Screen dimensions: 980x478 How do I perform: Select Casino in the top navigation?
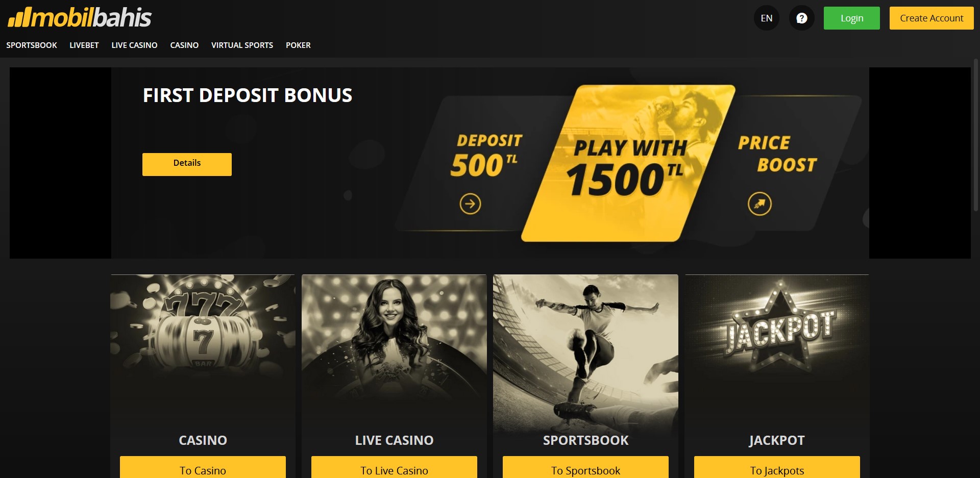184,45
